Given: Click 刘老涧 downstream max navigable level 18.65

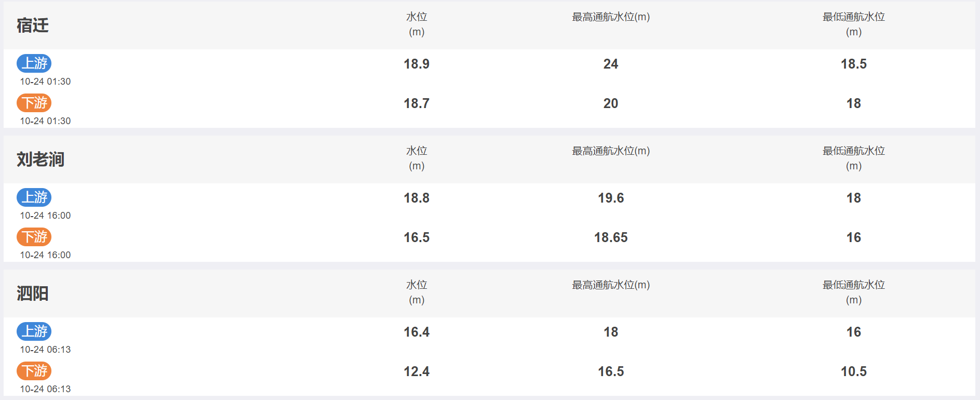Looking at the screenshot, I should tap(611, 237).
